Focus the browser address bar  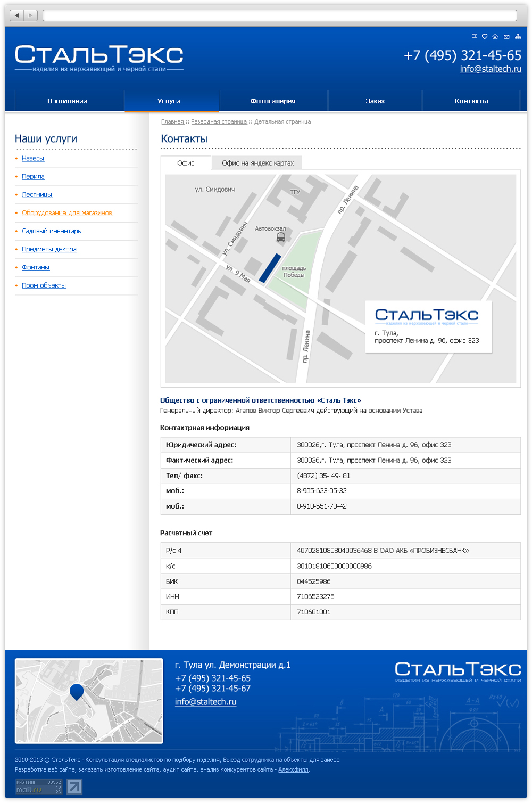pyautogui.click(x=280, y=15)
